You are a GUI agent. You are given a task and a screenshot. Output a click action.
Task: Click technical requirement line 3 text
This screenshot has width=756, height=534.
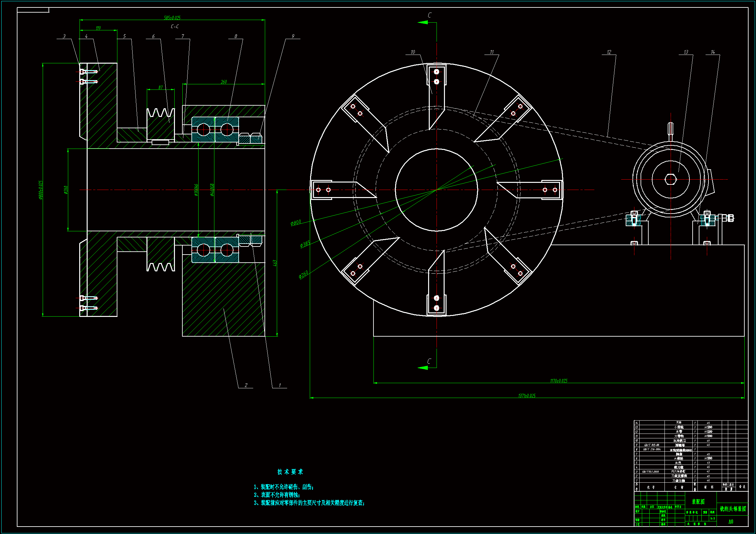(309, 503)
